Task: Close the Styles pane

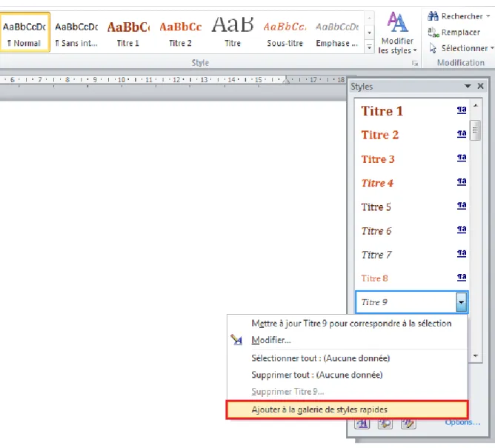Action: pos(480,86)
